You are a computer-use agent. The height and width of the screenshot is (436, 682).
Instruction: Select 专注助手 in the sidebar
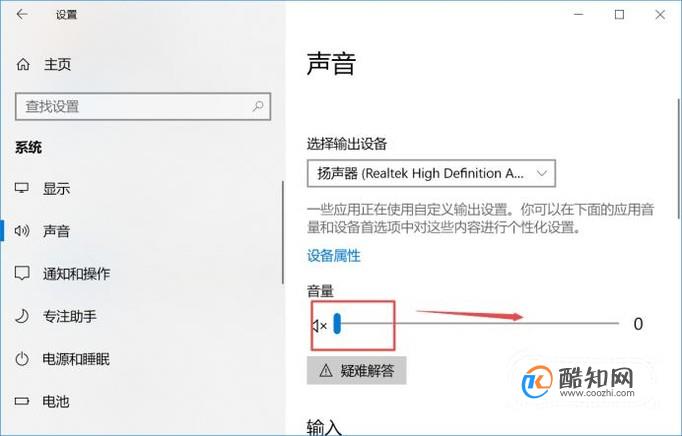point(69,316)
